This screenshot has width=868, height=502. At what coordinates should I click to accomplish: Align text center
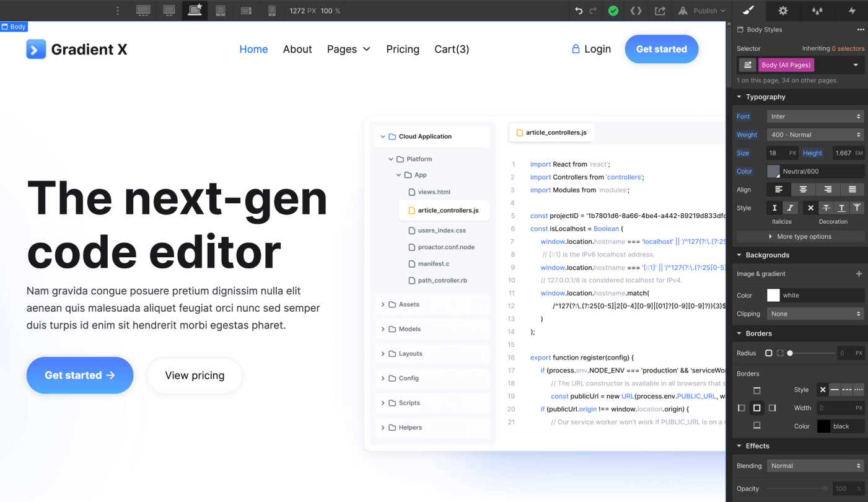(x=803, y=190)
